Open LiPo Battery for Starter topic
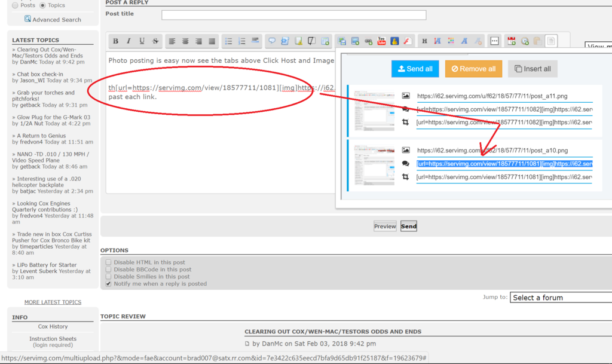612x364 pixels. tap(47, 265)
